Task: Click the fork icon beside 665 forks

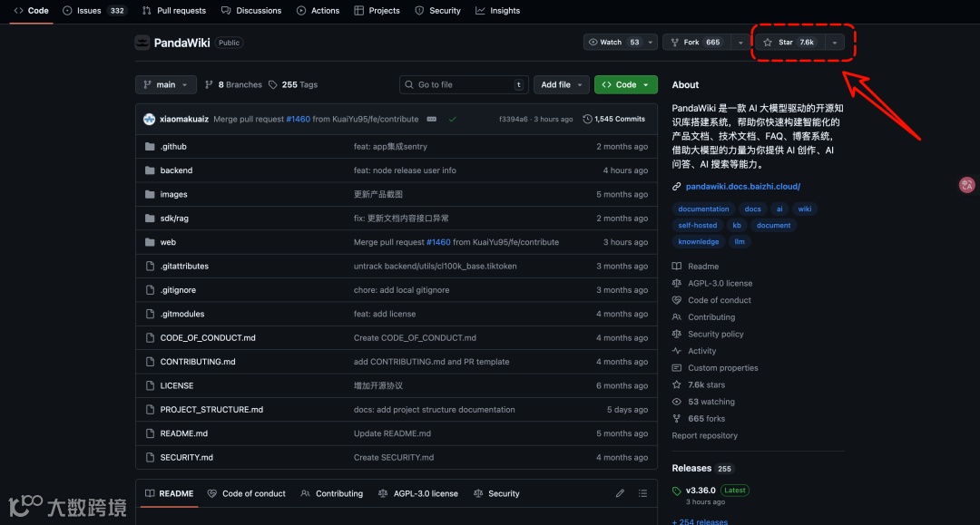Action: pos(677,419)
